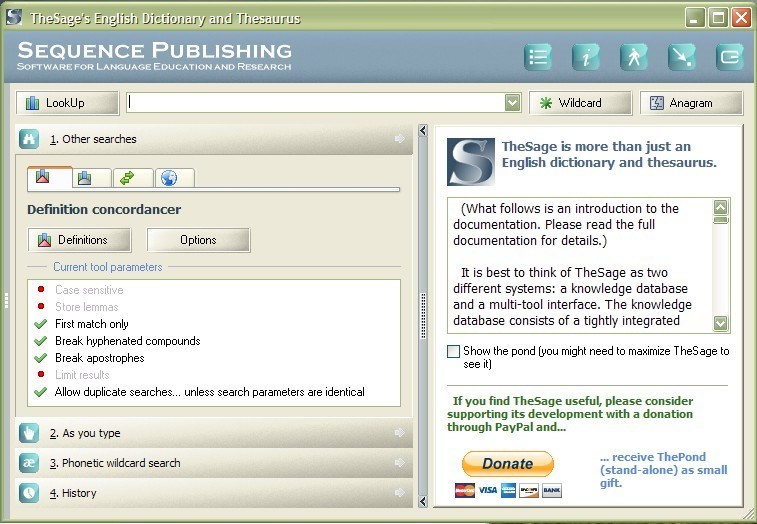This screenshot has height=524, width=757.
Task: Click the clock icon beside History
Action: point(29,493)
